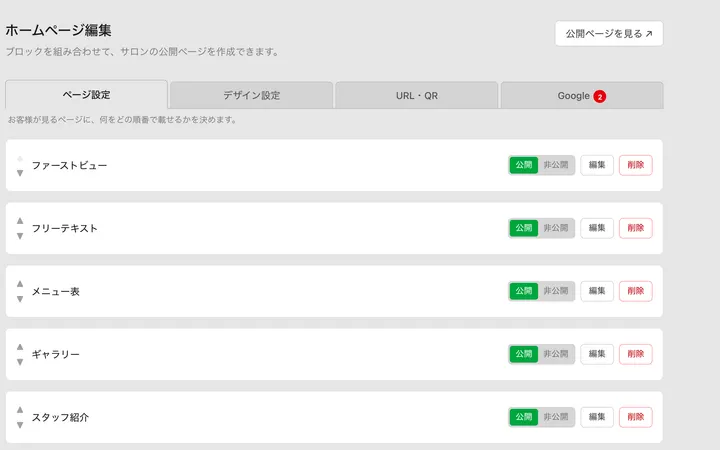Set ファーストビュー to 公開

[523, 165]
